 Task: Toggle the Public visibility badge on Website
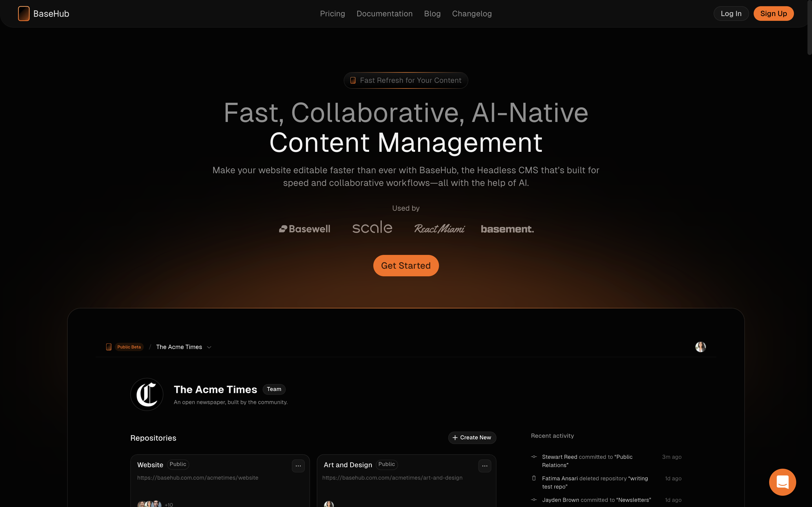click(x=178, y=464)
